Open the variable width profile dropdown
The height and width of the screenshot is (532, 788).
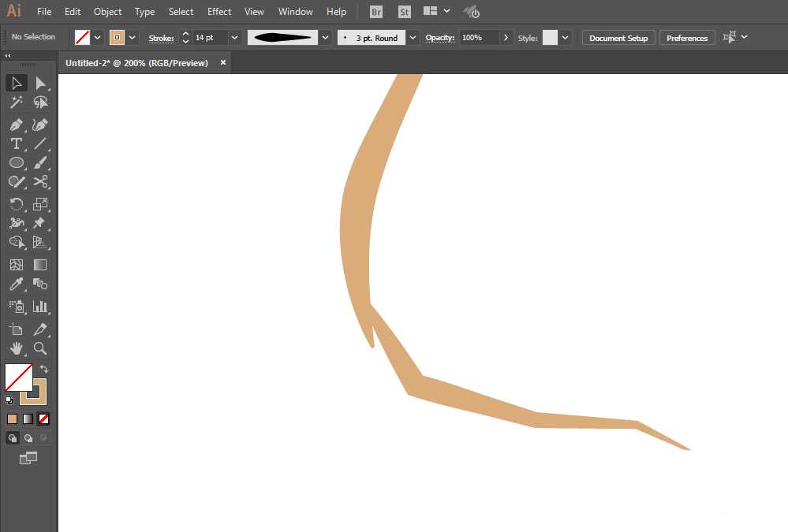point(325,38)
